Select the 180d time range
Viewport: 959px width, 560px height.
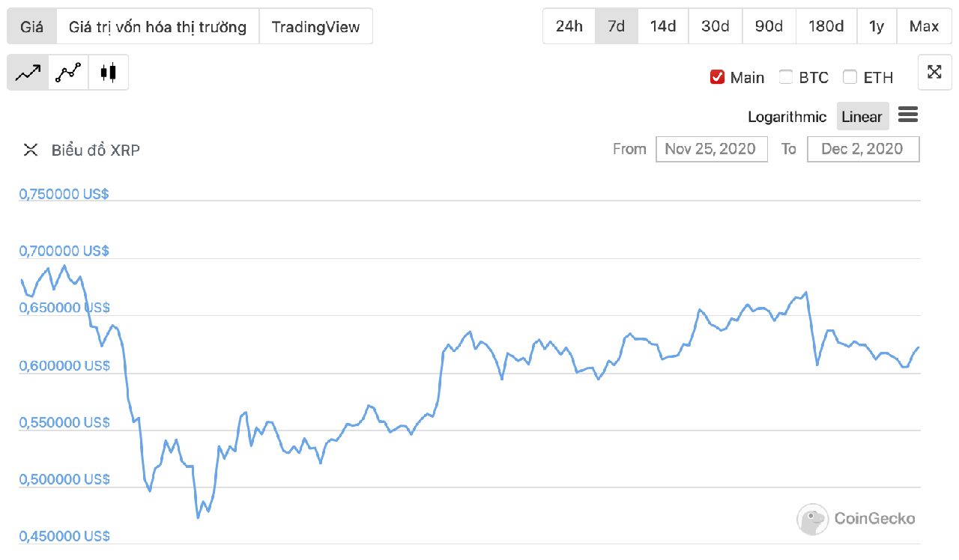[x=826, y=26]
